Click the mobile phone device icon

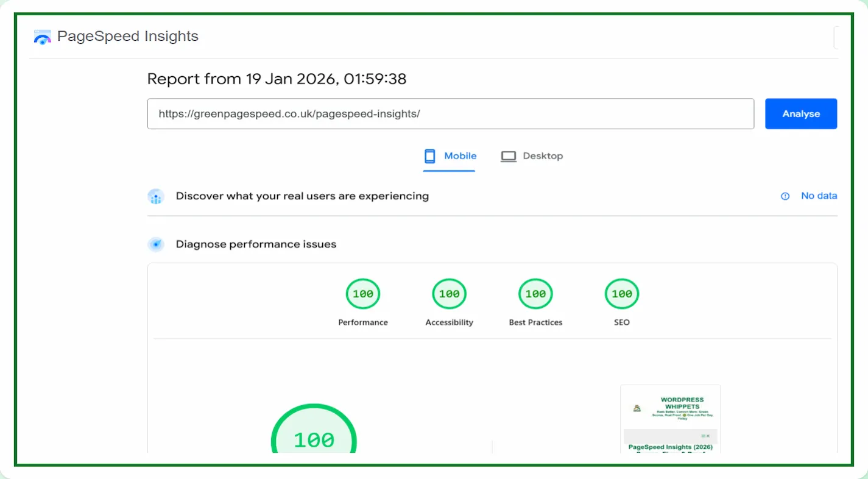tap(430, 156)
